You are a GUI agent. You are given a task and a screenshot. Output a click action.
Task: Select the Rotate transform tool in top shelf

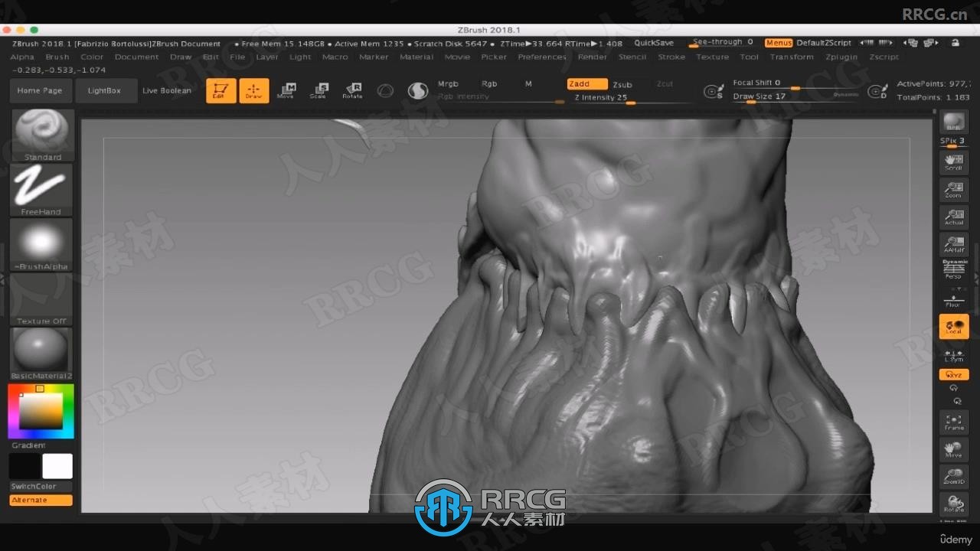pos(352,91)
